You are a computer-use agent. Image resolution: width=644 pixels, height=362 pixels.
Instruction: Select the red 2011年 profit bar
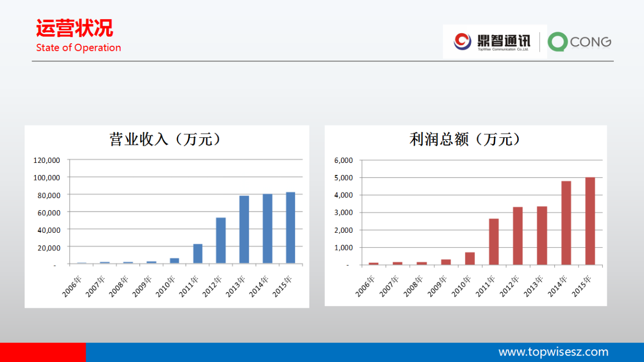click(x=494, y=241)
